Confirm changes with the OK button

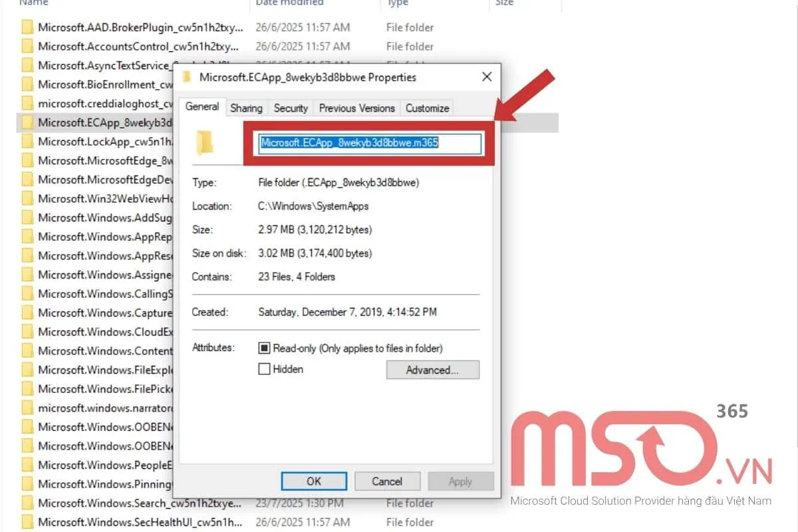click(x=314, y=481)
